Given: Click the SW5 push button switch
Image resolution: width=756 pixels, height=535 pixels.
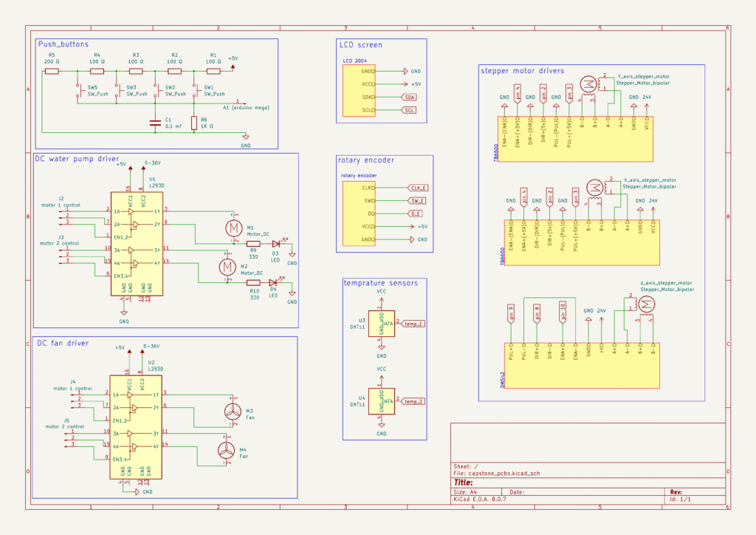Looking at the screenshot, I should (x=78, y=90).
